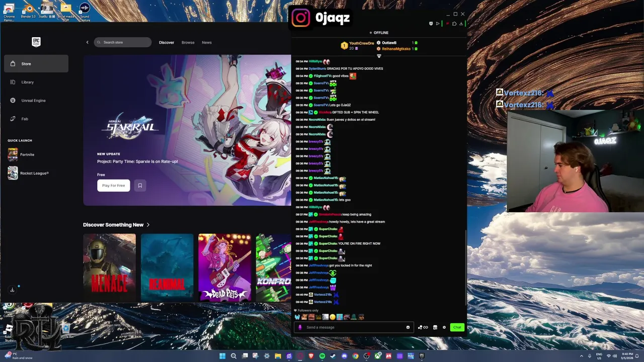Open Spotify from taskbar
This screenshot has width=644, height=362.
click(x=323, y=356)
